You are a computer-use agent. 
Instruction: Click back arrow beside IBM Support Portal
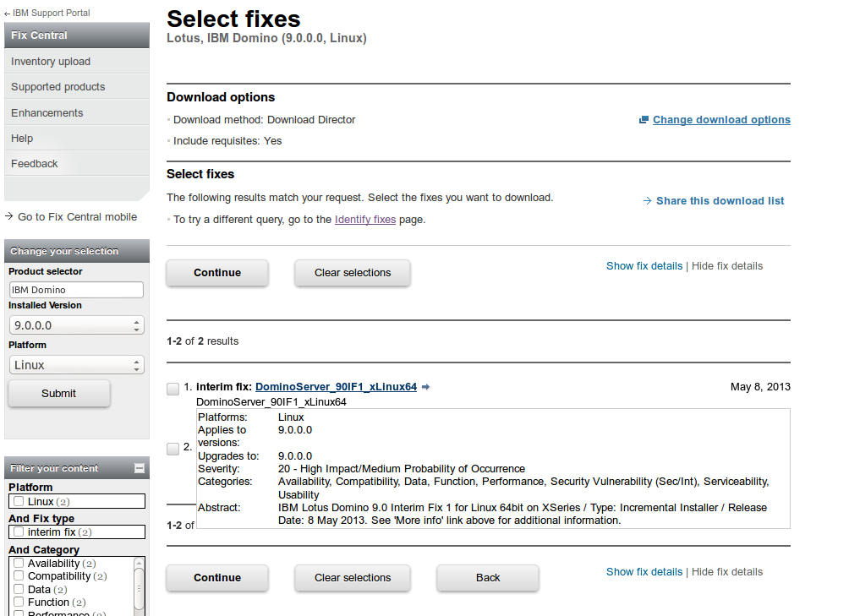click(7, 14)
